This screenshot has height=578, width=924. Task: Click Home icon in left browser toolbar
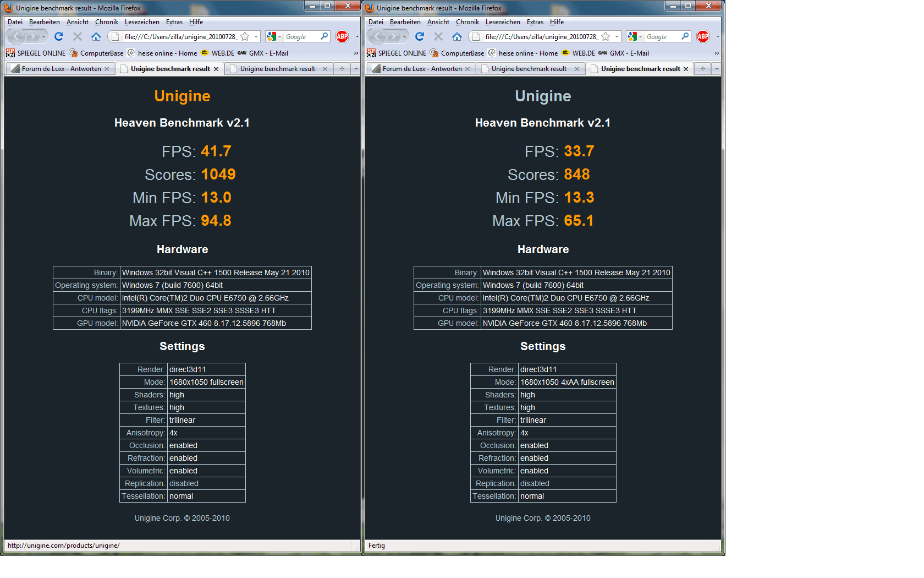point(96,36)
